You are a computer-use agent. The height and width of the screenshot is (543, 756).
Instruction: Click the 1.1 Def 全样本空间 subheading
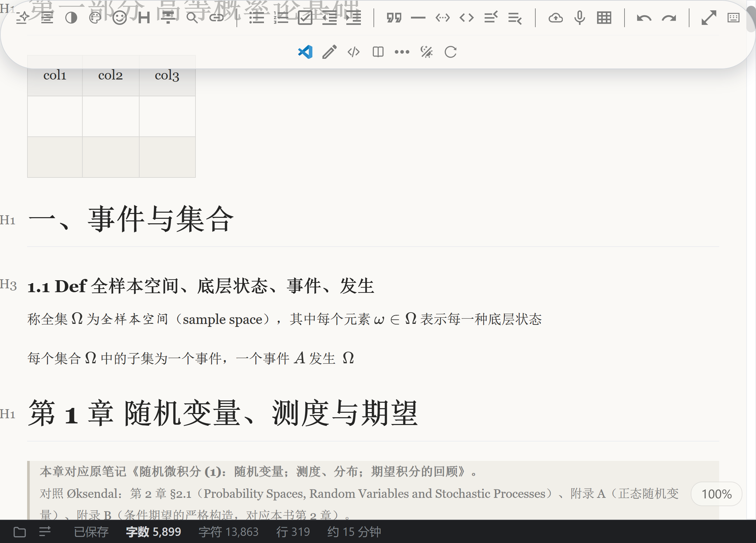click(201, 286)
